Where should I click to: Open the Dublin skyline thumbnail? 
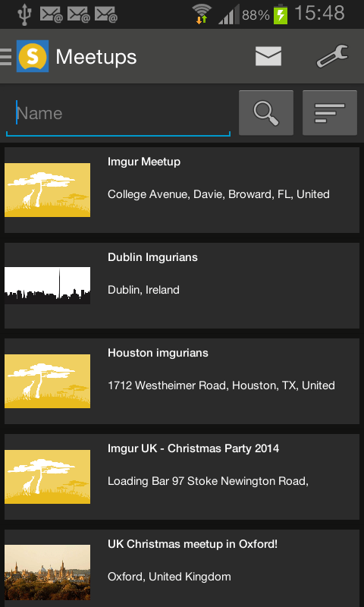coord(47,285)
